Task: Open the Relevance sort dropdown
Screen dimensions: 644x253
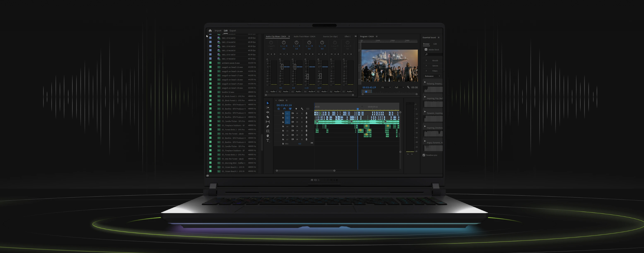Action: click(x=432, y=76)
